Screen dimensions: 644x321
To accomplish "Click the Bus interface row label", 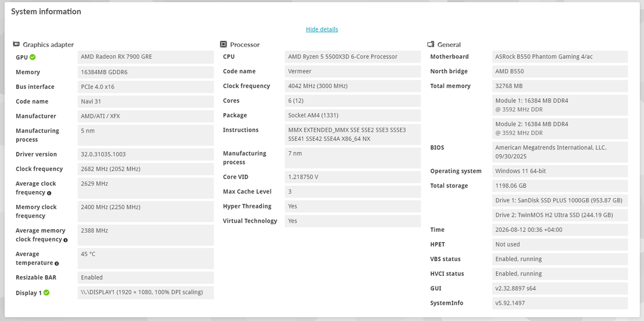I will (35, 87).
